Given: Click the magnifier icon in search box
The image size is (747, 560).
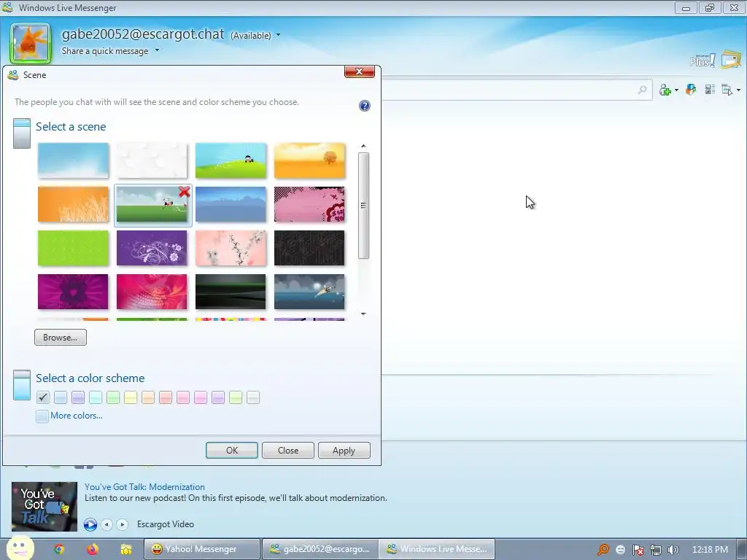Looking at the screenshot, I should pyautogui.click(x=642, y=90).
